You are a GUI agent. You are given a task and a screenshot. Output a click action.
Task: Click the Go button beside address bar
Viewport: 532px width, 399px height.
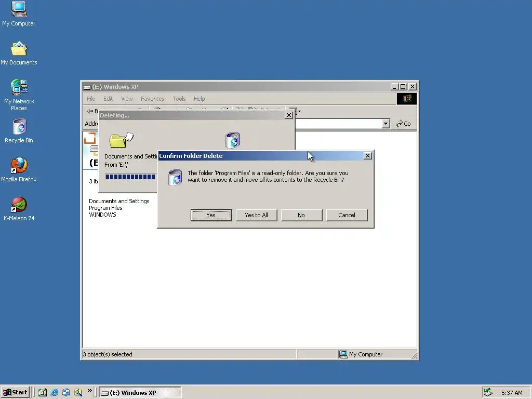(404, 124)
